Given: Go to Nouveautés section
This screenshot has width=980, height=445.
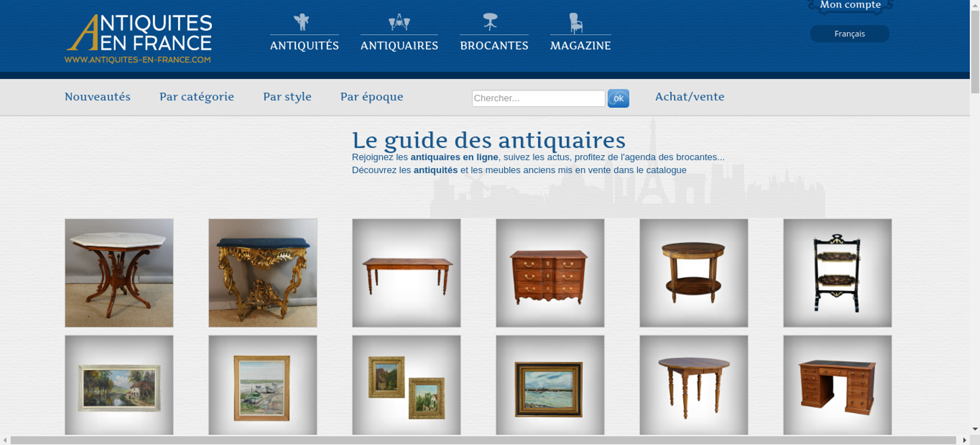Looking at the screenshot, I should pyautogui.click(x=98, y=97).
